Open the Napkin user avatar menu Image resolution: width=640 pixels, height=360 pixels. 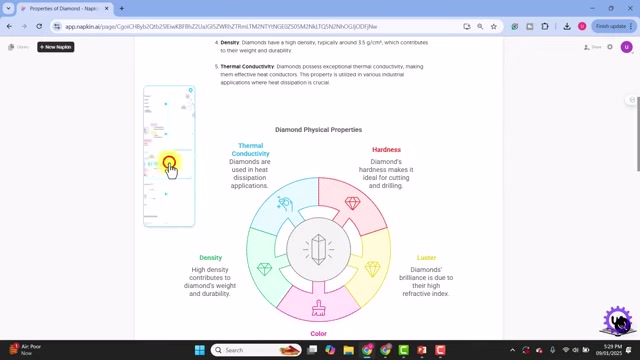[627, 47]
